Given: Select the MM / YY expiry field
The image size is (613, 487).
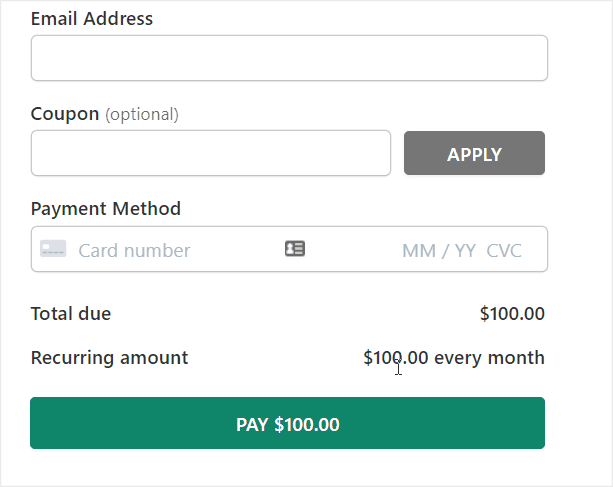Looking at the screenshot, I should [x=438, y=250].
